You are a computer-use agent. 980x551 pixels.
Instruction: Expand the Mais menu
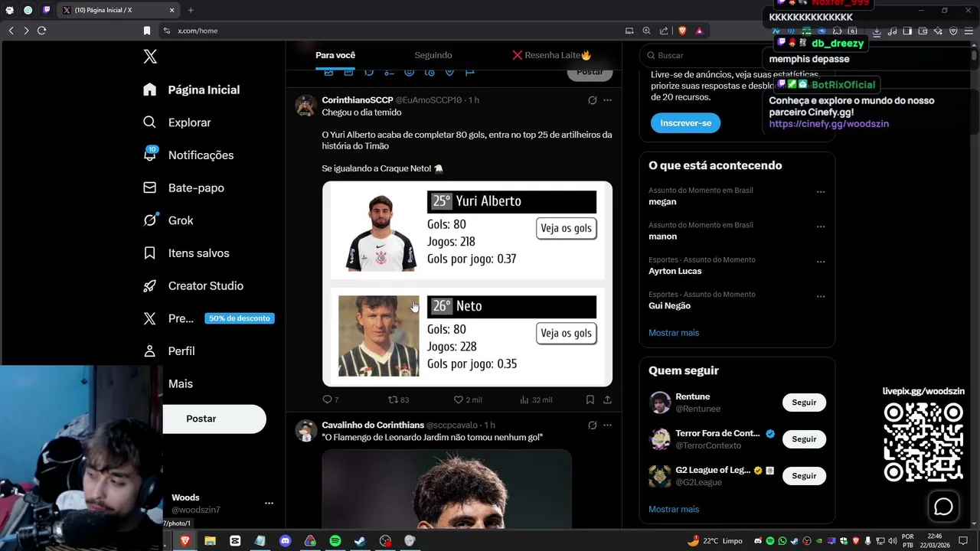click(x=181, y=383)
